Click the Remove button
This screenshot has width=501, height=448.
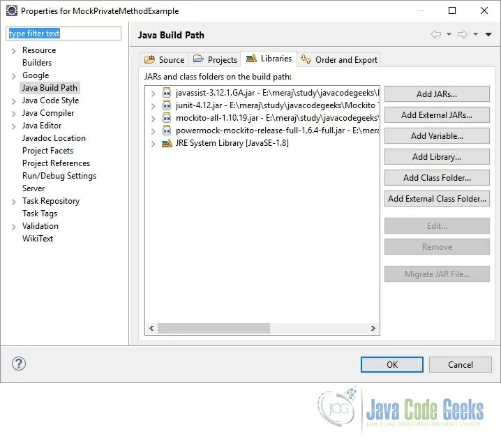pos(437,247)
